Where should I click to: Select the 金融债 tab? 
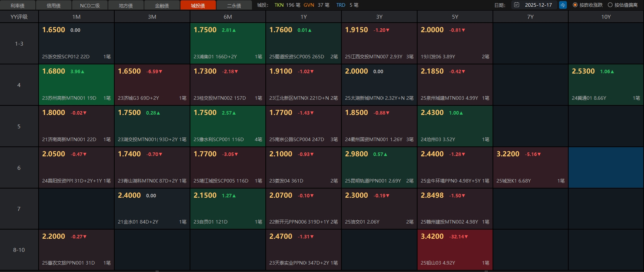coord(162,5)
